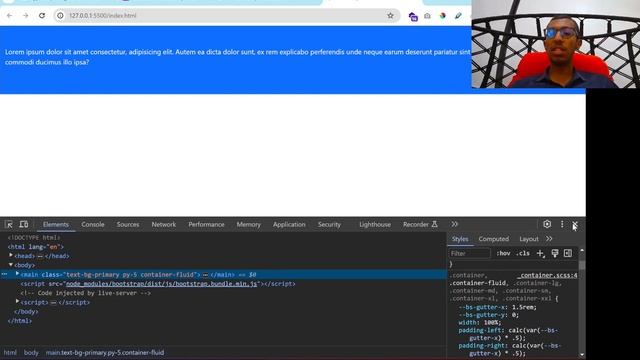640x360 pixels.
Task: Click the body breadcrumb item
Action: tap(31, 353)
